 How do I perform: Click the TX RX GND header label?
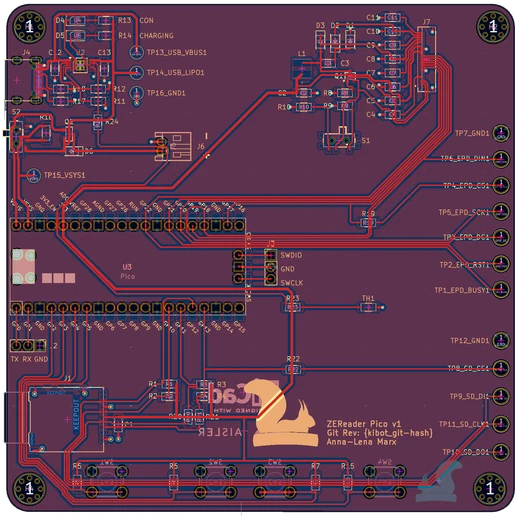coord(29,359)
